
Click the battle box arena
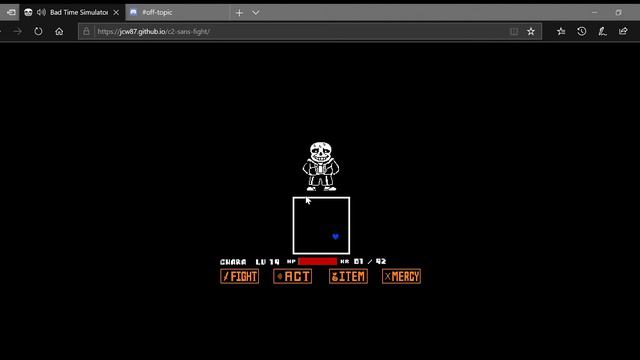321,225
